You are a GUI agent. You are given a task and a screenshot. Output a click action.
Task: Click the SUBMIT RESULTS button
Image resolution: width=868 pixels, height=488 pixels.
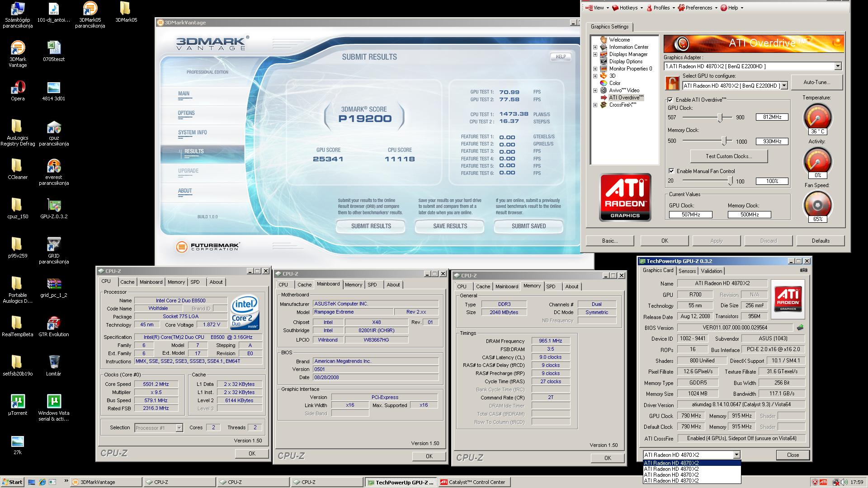coord(371,226)
